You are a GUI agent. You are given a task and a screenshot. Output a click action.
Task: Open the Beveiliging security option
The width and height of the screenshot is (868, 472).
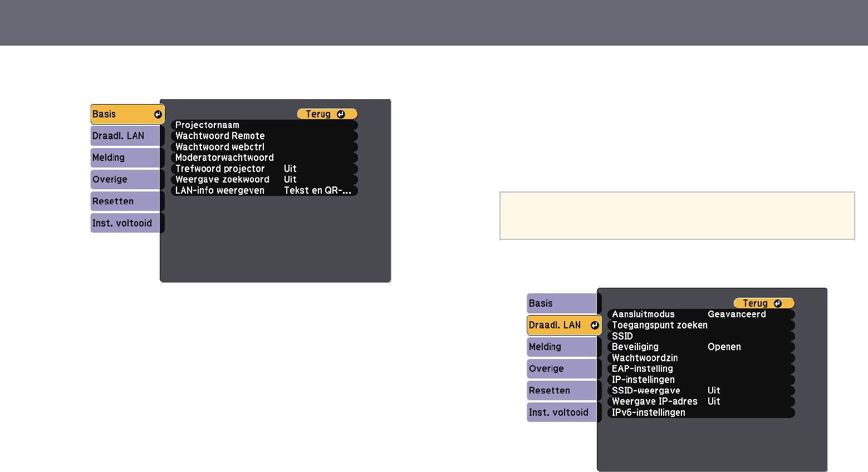point(700,347)
